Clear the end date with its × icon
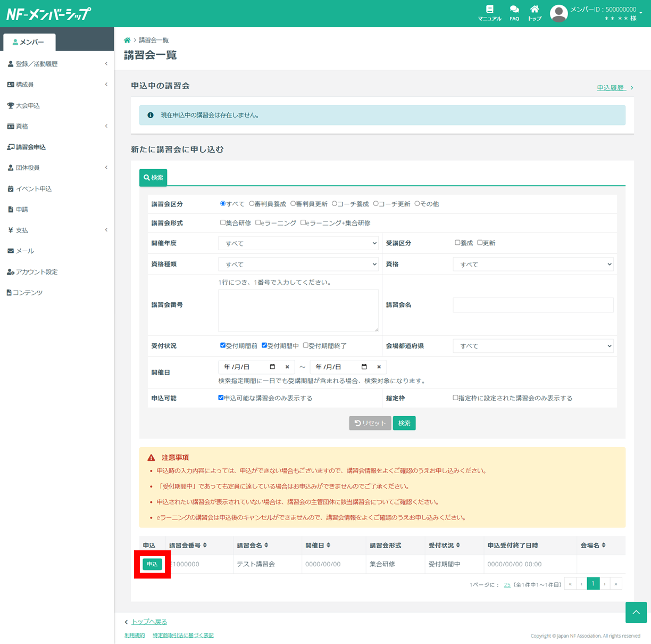The height and width of the screenshot is (644, 651). tap(379, 367)
